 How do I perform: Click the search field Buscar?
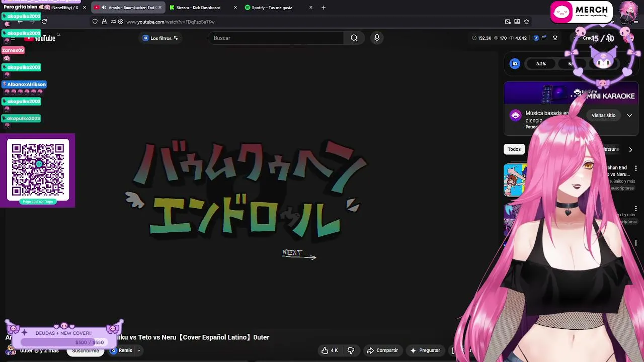pos(276,38)
